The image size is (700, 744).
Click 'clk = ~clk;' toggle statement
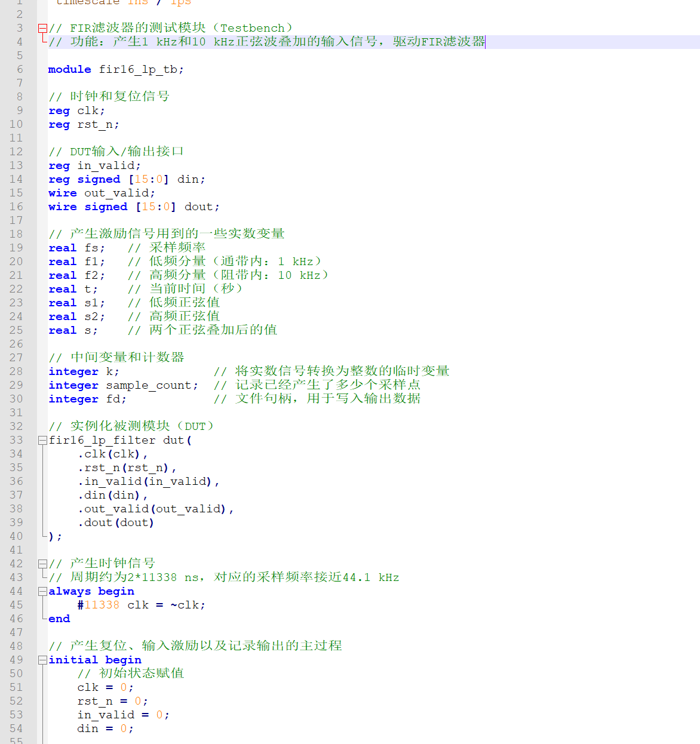coord(167,605)
